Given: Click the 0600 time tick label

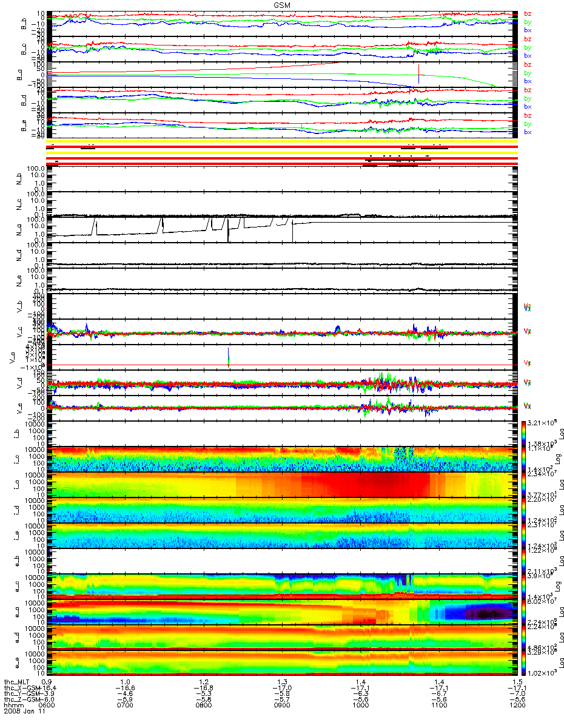Looking at the screenshot, I should coord(47,706).
